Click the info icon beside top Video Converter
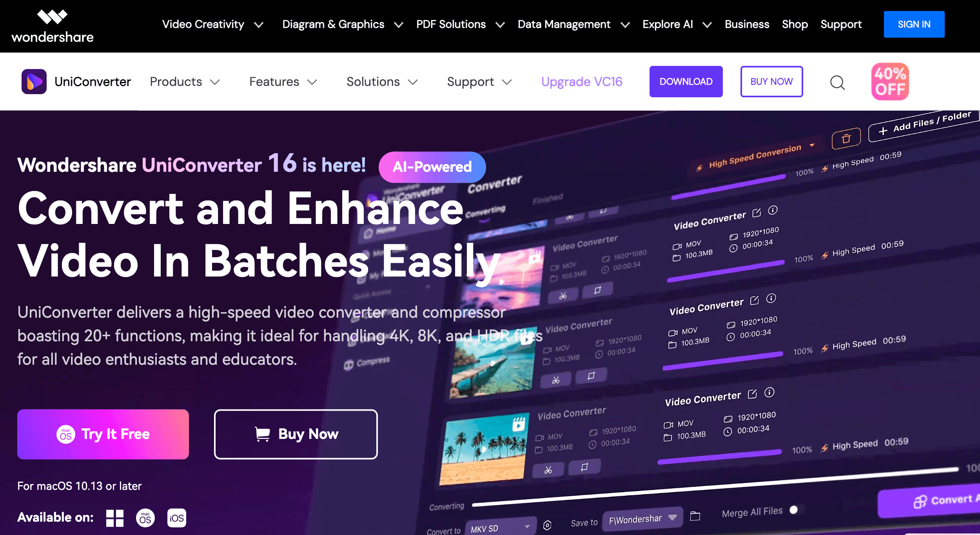This screenshot has height=535, width=980. pyautogui.click(x=773, y=210)
